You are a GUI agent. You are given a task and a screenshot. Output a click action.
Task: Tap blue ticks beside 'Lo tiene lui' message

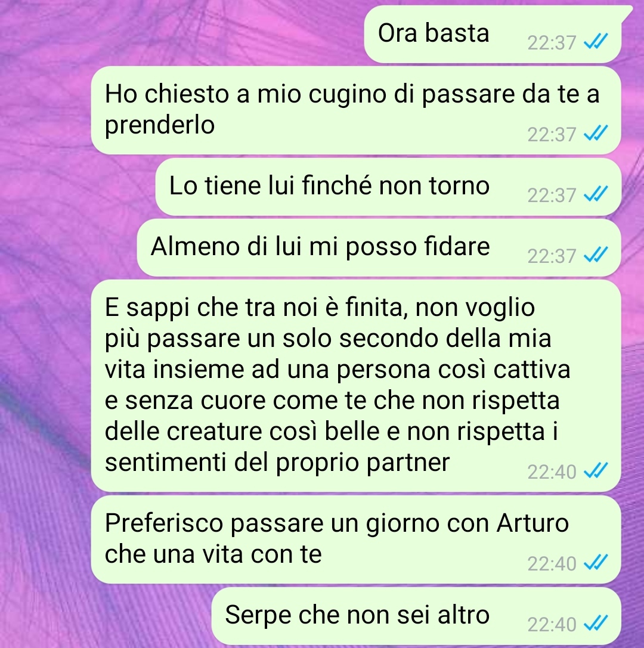pyautogui.click(x=596, y=194)
